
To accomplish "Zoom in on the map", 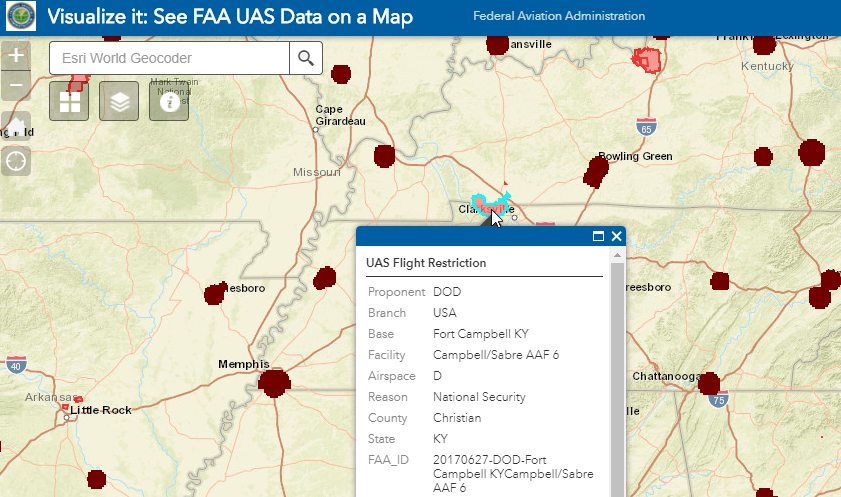I will coord(15,56).
